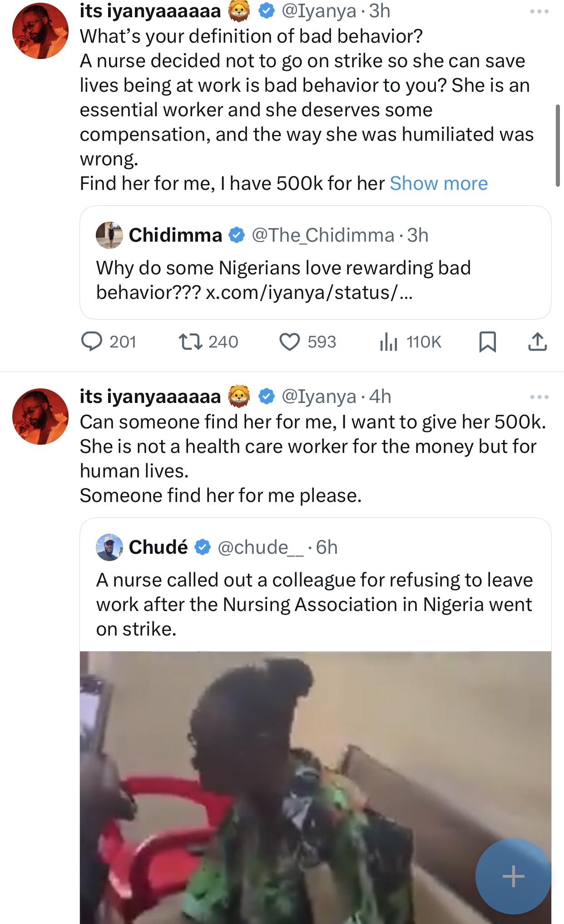Viewport: 564px width, 924px height.
Task: Visit the @The_Chidimma handle
Action: 323,235
